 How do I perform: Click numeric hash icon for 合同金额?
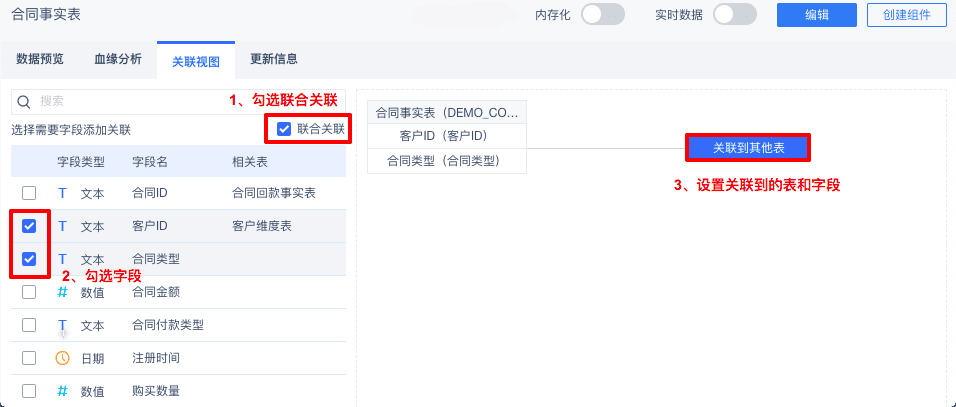coord(62,292)
